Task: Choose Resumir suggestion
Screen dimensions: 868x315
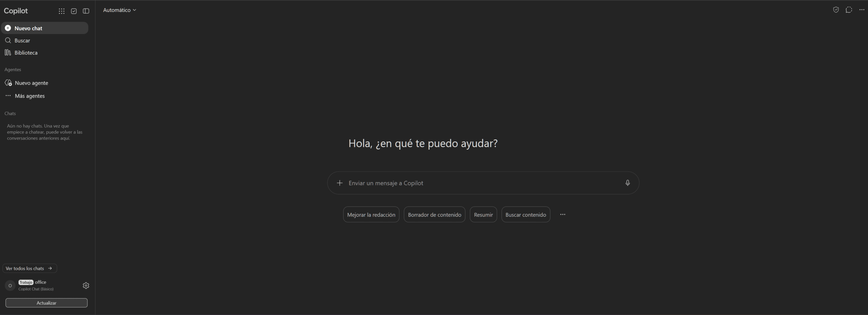Action: coord(483,215)
